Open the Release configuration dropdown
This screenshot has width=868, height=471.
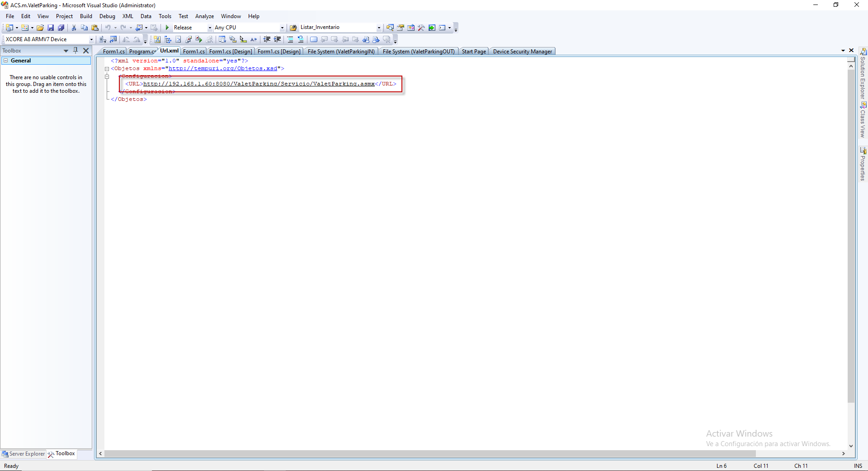pos(209,28)
